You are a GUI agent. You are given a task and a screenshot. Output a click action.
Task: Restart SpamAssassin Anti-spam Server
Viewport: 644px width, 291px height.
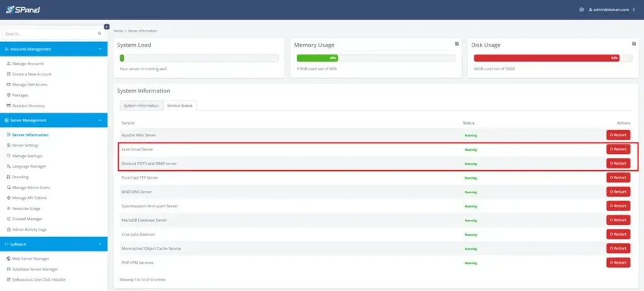click(x=618, y=206)
